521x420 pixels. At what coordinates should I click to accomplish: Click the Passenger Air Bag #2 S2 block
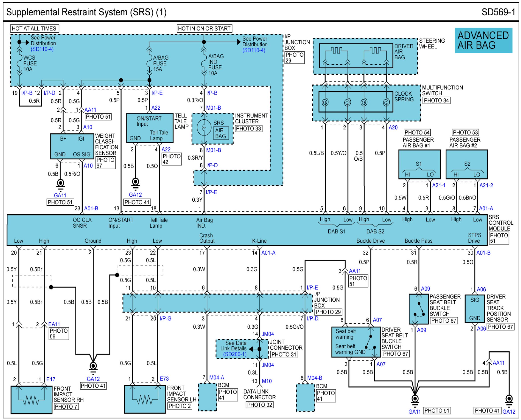pyautogui.click(x=467, y=164)
